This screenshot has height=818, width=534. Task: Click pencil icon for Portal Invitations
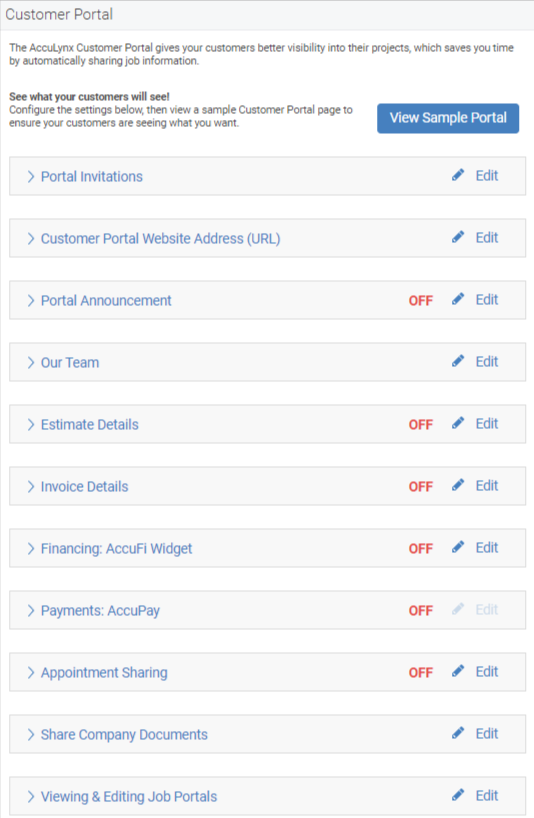pyautogui.click(x=458, y=175)
